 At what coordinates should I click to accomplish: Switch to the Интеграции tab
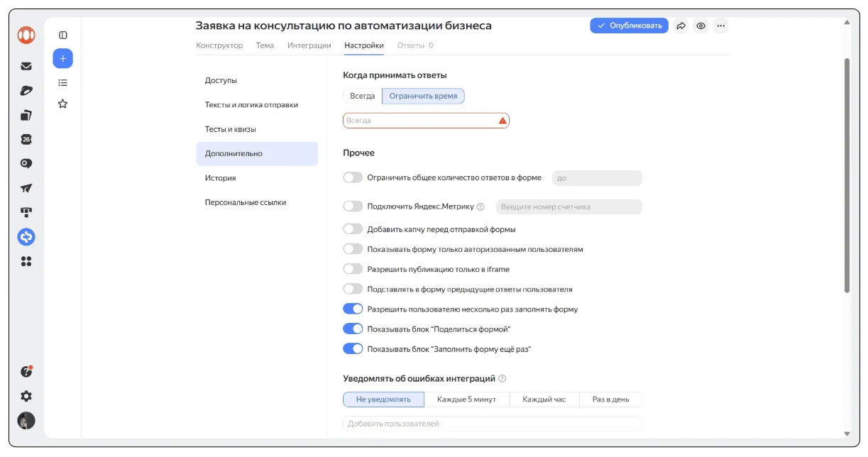(309, 45)
